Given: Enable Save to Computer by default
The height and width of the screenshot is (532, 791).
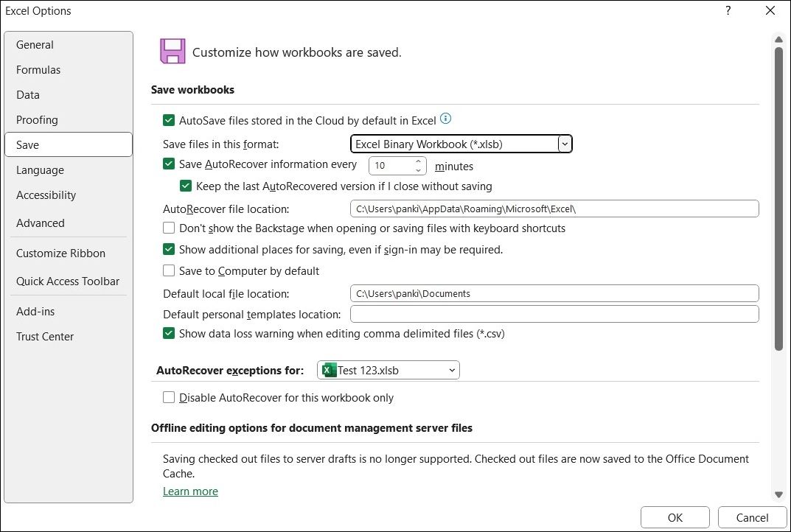Looking at the screenshot, I should 169,271.
